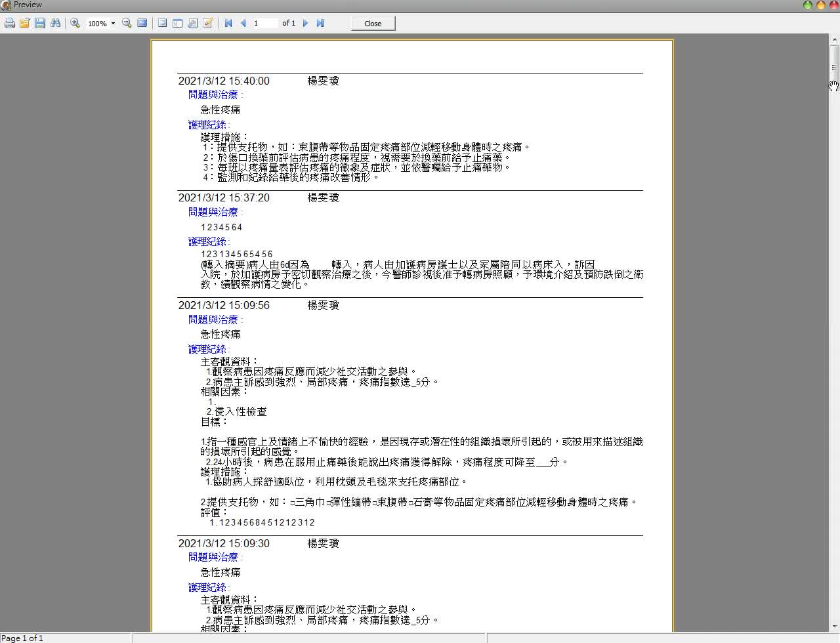Click the 'of 1' page count label

coord(289,23)
